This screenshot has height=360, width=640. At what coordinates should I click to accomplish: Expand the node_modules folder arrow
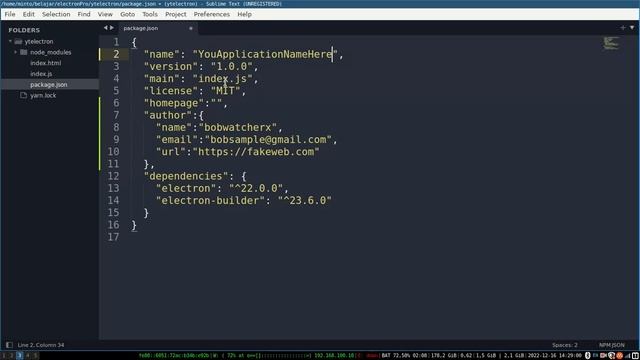[x=16, y=52]
